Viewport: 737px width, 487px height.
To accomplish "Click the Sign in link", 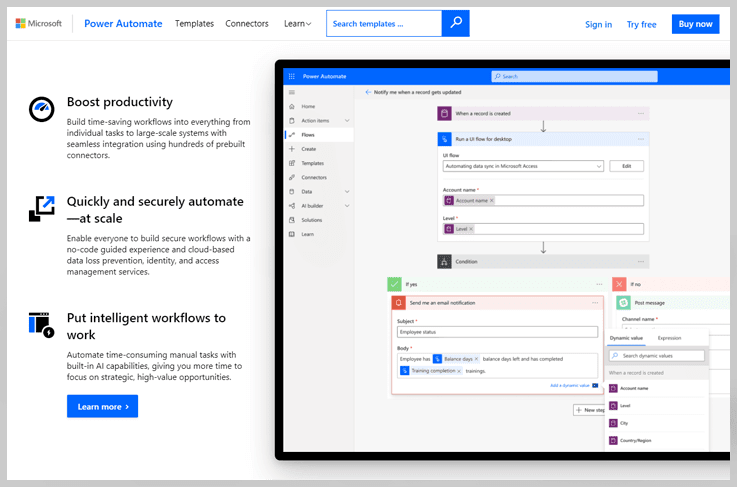I will [x=598, y=24].
